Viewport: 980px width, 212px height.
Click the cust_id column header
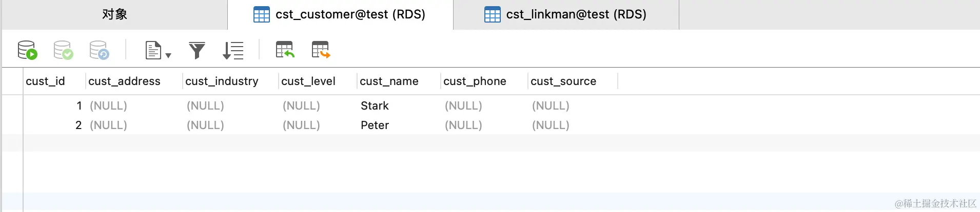pyautogui.click(x=45, y=81)
